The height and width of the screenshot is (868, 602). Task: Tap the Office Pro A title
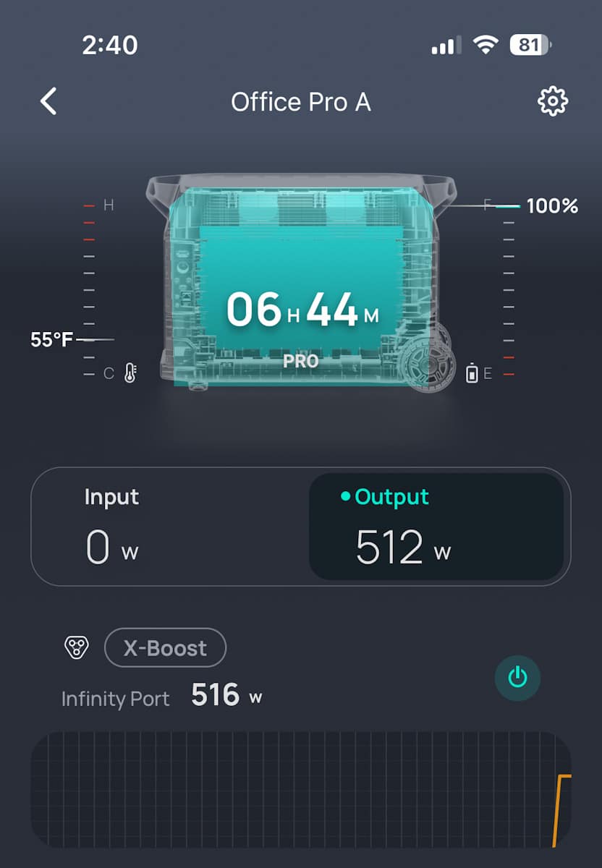301,102
